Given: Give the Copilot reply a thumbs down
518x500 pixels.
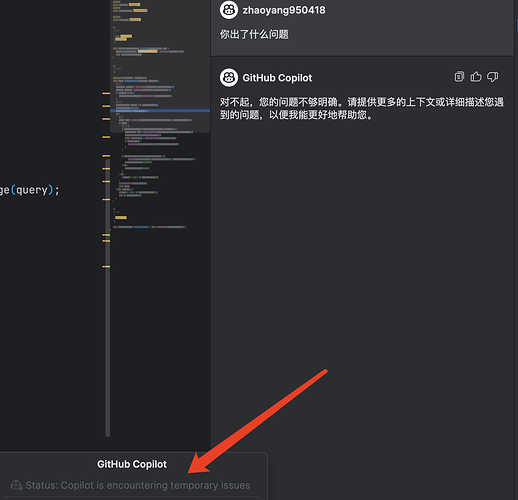Looking at the screenshot, I should pyautogui.click(x=492, y=77).
